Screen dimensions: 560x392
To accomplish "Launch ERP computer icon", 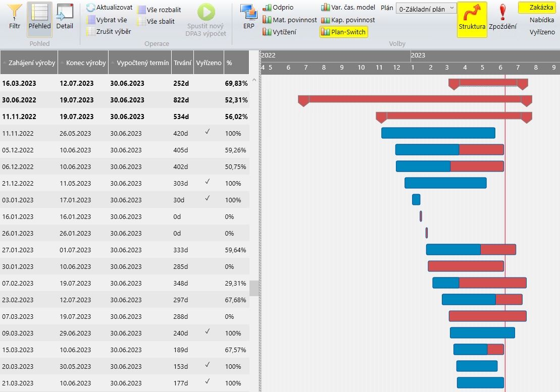I will click(248, 13).
